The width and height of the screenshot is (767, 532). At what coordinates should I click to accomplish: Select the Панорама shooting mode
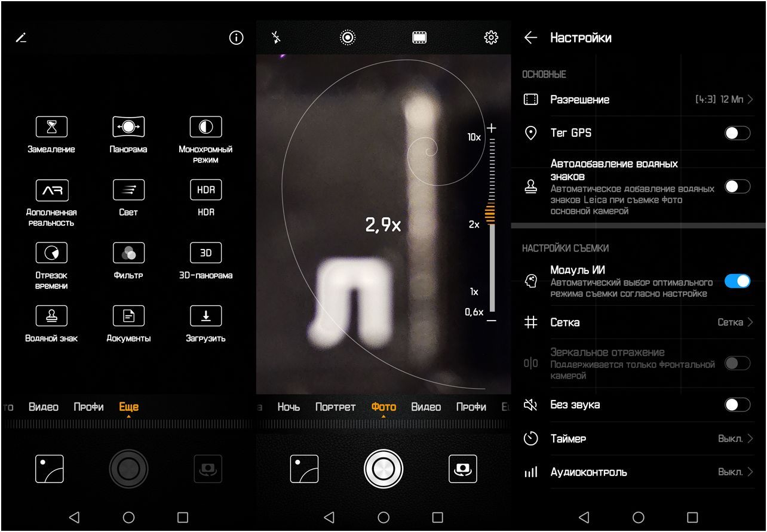pos(128,127)
